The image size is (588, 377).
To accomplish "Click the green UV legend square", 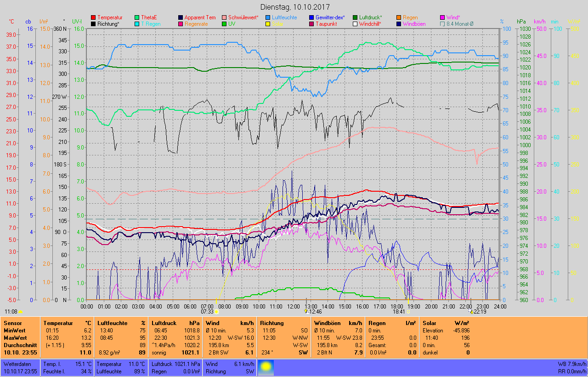I will pos(224,24).
